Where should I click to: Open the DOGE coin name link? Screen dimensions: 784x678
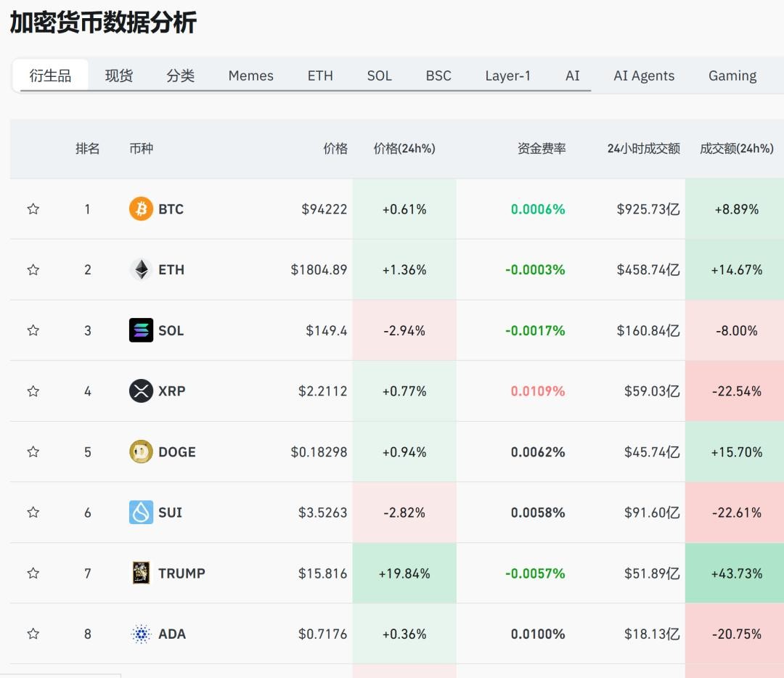point(177,452)
